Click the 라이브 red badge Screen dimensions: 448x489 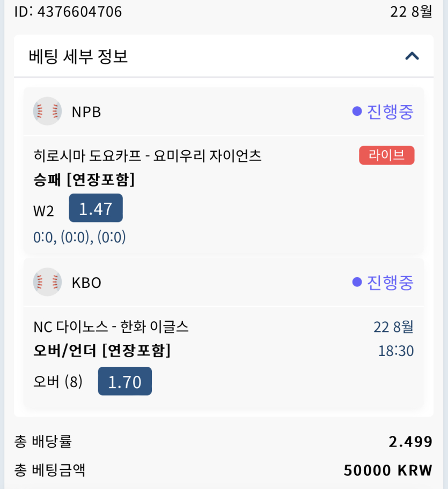(386, 155)
